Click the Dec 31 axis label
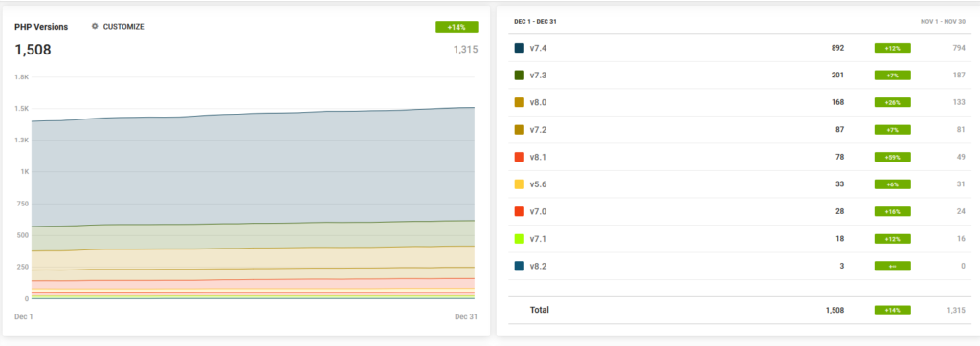The width and height of the screenshot is (980, 346). 466,316
